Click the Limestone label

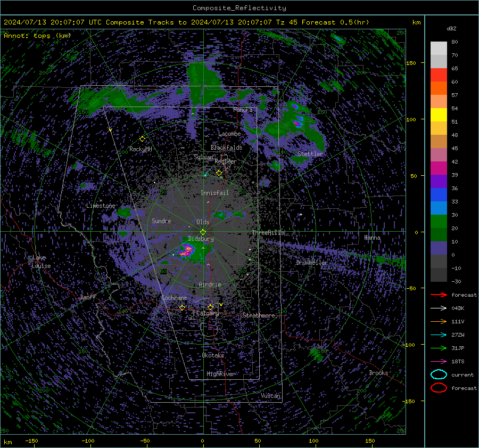click(101, 206)
